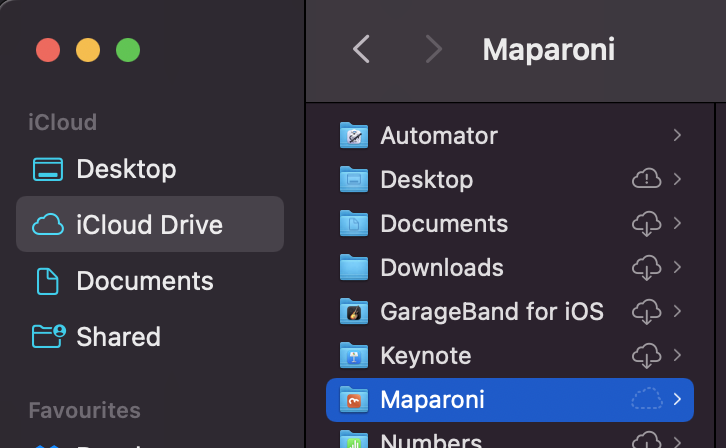Select the Numbers folder name
This screenshot has height=448, width=726.
[431, 440]
